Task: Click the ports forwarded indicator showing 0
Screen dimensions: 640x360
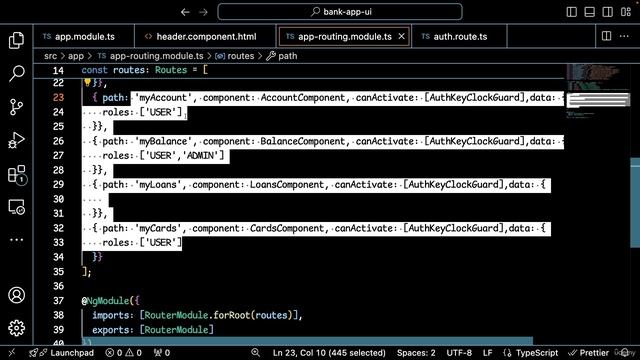Action: [162, 353]
